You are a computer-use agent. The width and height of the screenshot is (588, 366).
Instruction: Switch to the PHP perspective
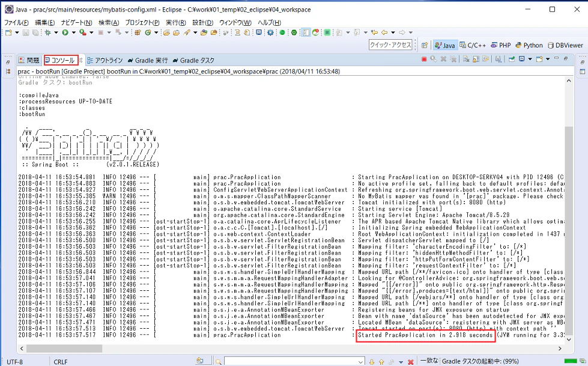coord(501,45)
